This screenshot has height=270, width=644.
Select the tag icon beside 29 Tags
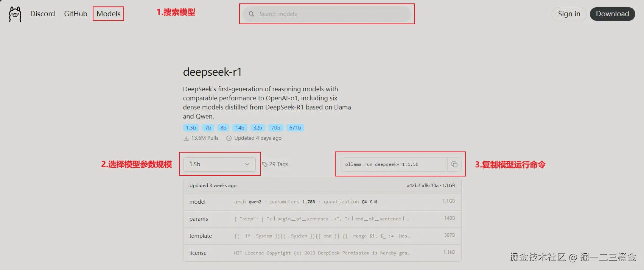pyautogui.click(x=265, y=164)
